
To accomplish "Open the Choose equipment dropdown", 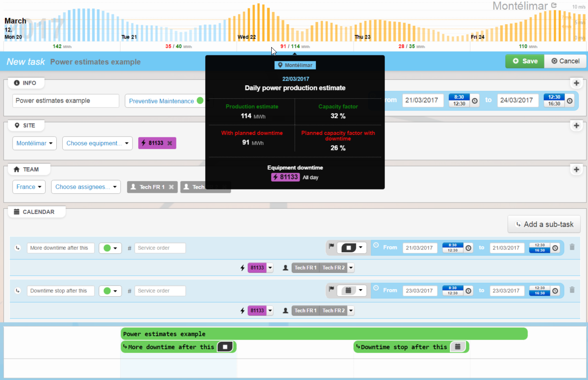I will click(x=97, y=143).
